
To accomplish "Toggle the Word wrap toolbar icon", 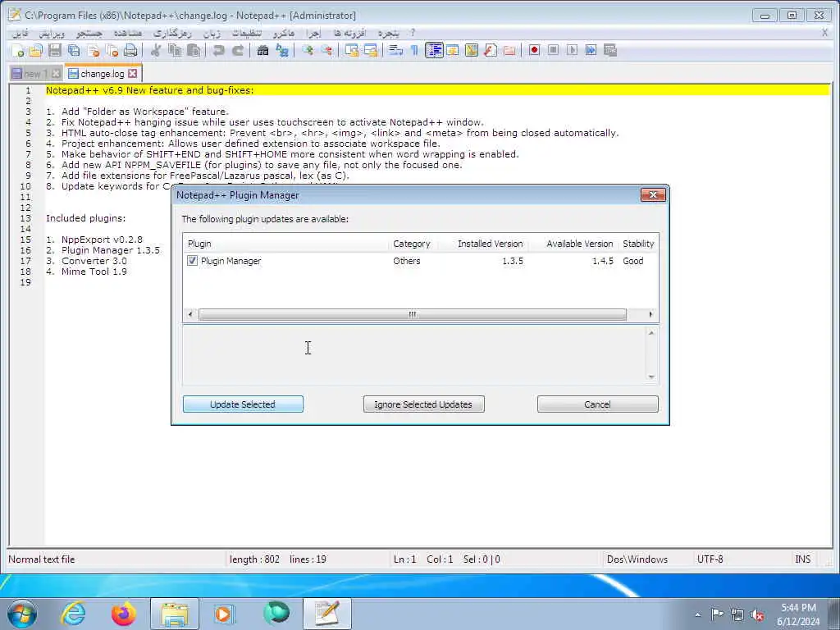I will [395, 50].
